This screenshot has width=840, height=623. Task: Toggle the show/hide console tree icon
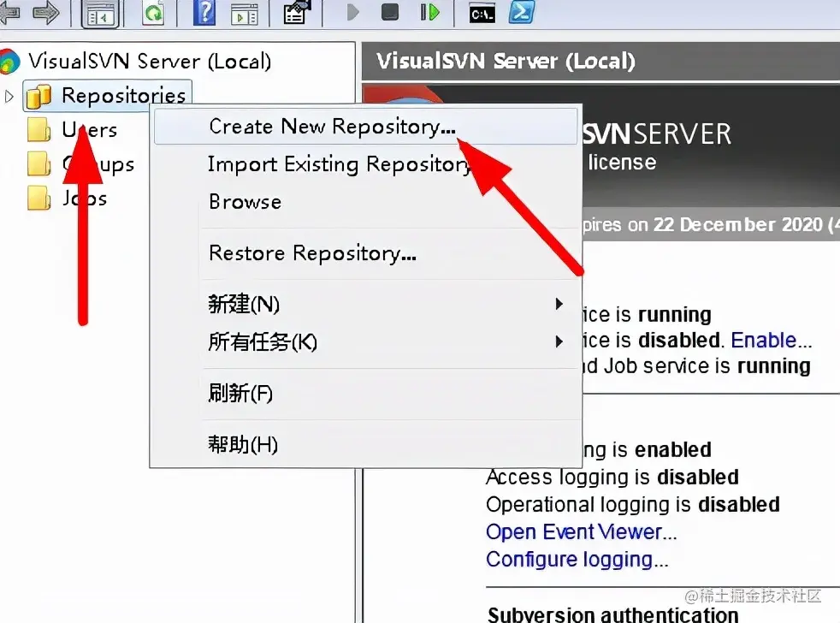(102, 14)
